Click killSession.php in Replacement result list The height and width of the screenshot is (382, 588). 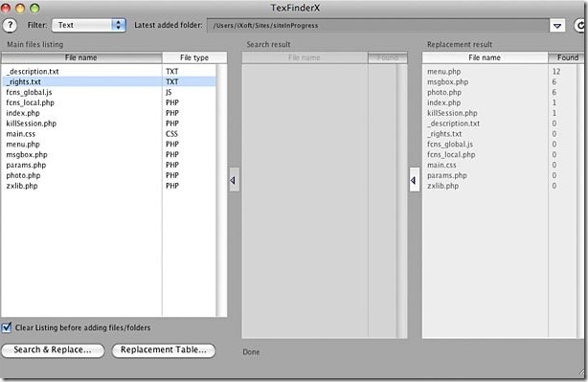pos(452,113)
